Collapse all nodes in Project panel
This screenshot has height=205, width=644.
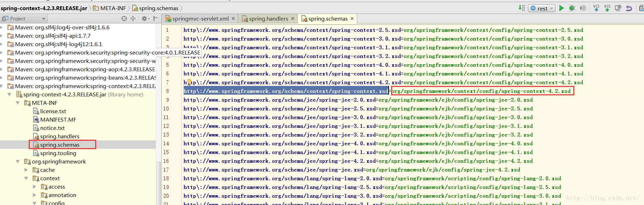click(133, 19)
